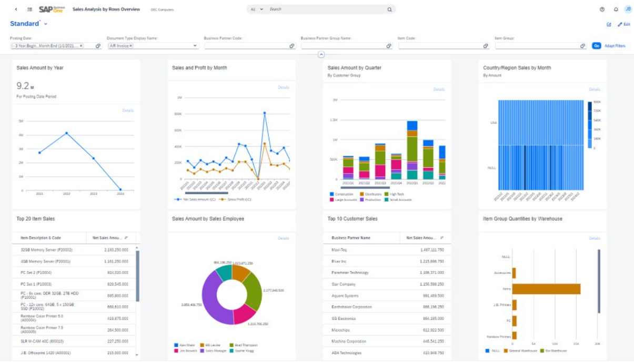Open the Document Type Display Name dropdown
The width and height of the screenshot is (634, 364).
[x=193, y=46]
